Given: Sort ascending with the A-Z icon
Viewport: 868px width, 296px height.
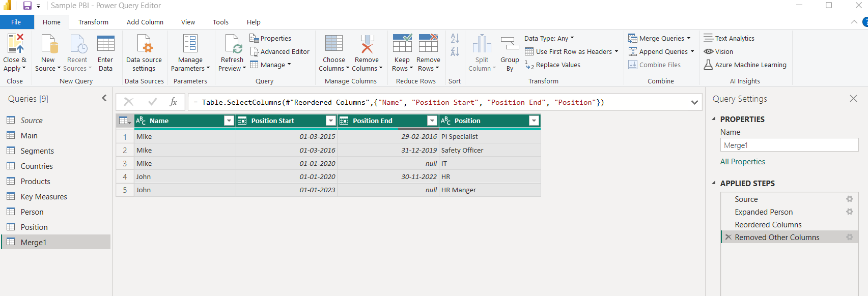Looking at the screenshot, I should tap(455, 38).
